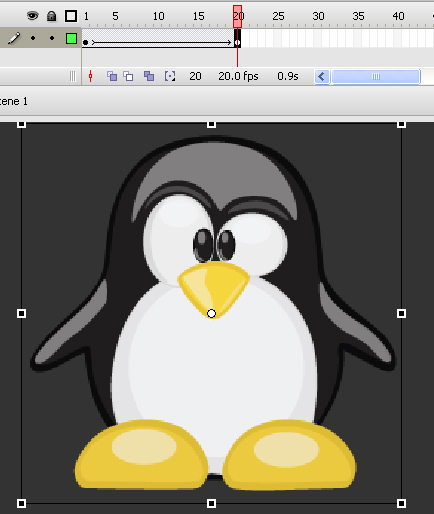The width and height of the screenshot is (434, 514).
Task: Click the timeline horizontal scrollbar thumb
Action: tap(376, 77)
